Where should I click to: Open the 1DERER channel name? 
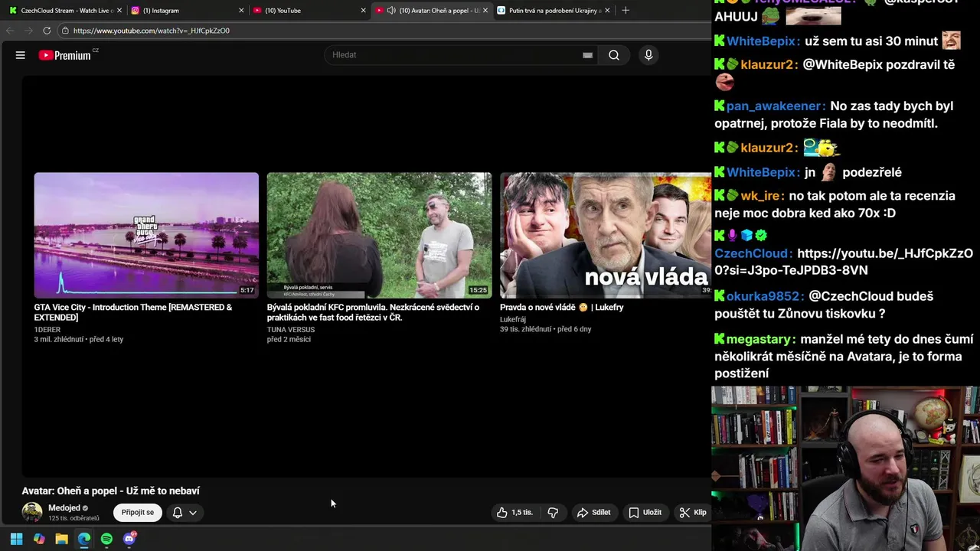(47, 330)
